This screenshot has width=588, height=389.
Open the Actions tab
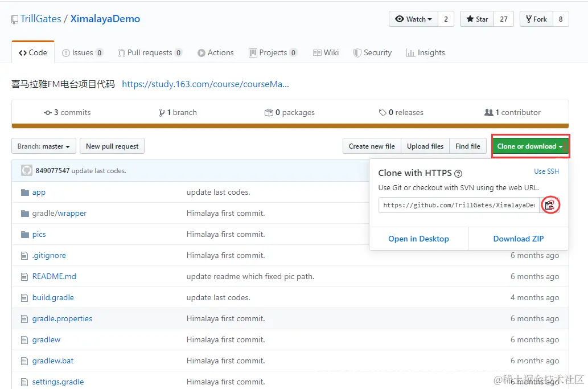click(216, 52)
